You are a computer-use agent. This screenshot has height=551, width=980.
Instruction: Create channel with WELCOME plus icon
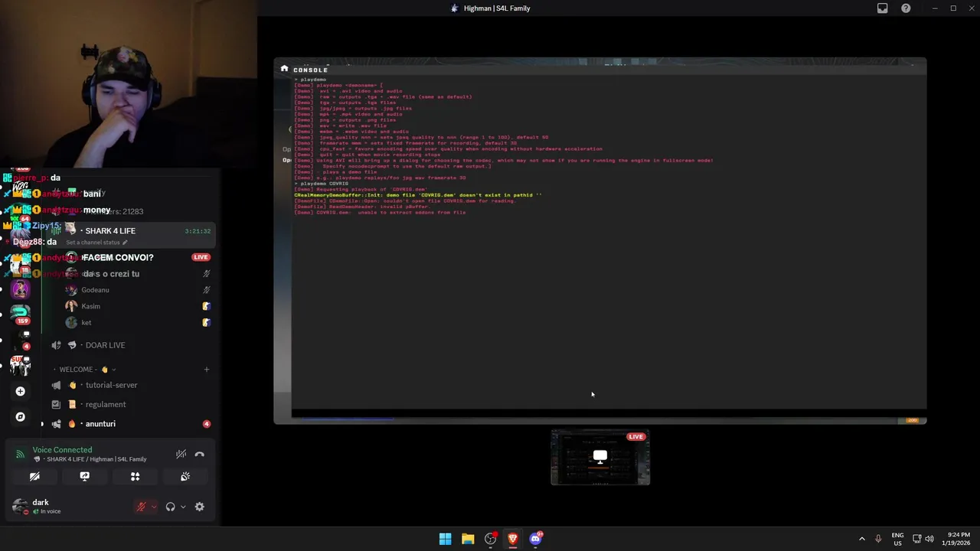(206, 370)
